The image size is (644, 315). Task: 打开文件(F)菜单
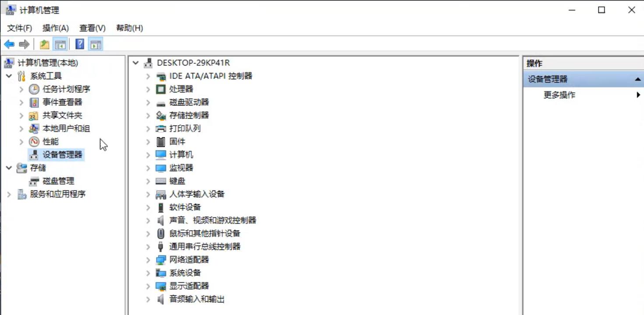(x=18, y=28)
